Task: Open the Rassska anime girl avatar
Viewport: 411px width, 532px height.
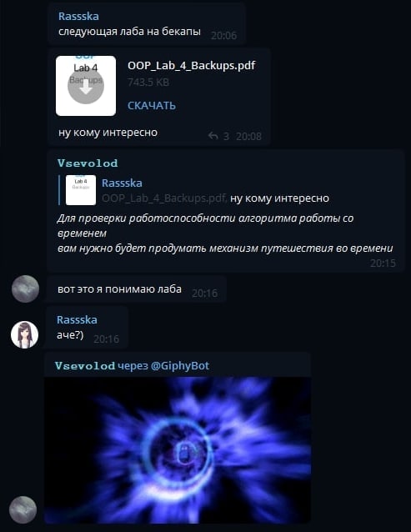Action: 25,334
